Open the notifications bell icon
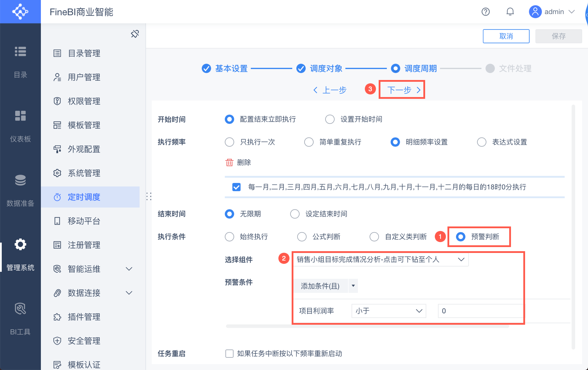588x370 pixels. click(510, 12)
